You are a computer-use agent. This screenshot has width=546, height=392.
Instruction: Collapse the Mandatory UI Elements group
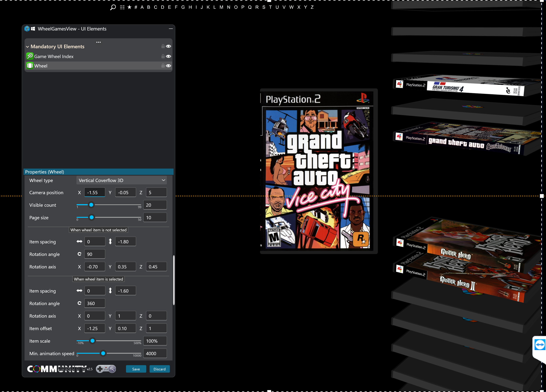pos(27,47)
